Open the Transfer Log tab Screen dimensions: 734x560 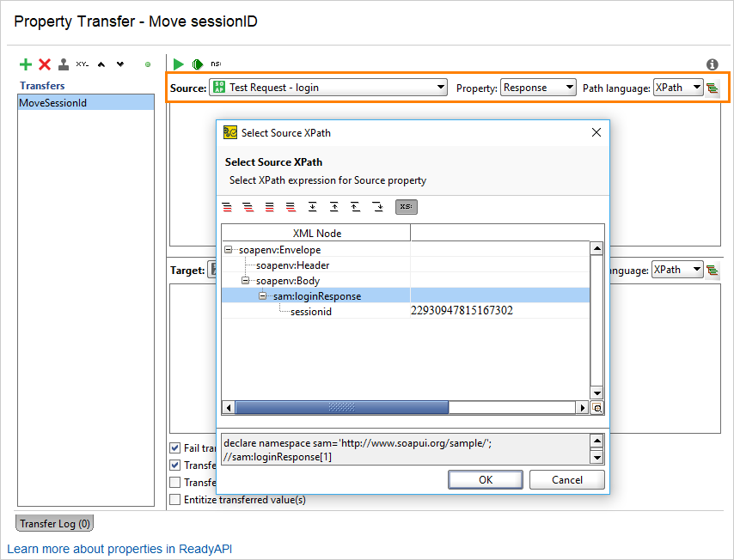(53, 522)
